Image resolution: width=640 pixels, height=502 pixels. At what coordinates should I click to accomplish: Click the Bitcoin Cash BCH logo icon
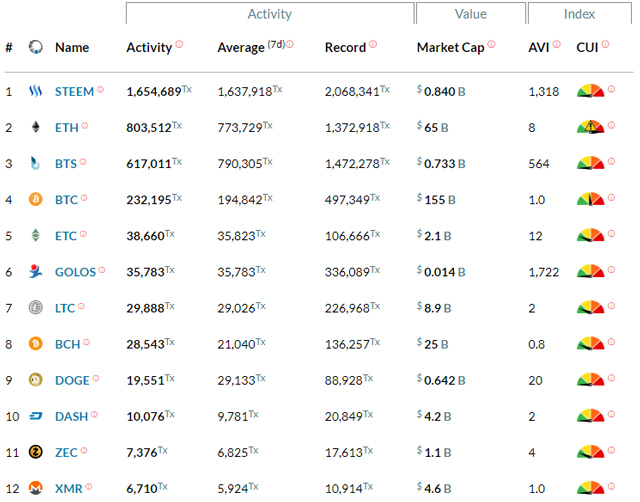tap(36, 344)
